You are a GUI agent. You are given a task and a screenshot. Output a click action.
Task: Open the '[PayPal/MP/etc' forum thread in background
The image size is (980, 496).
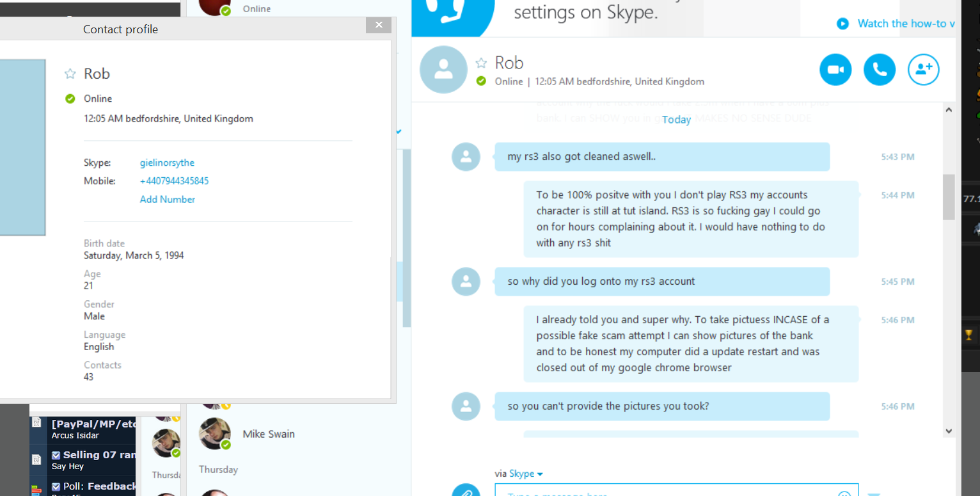(94, 424)
